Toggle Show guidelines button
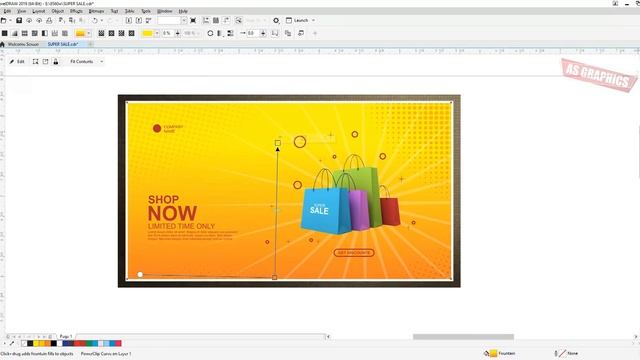 point(226,20)
